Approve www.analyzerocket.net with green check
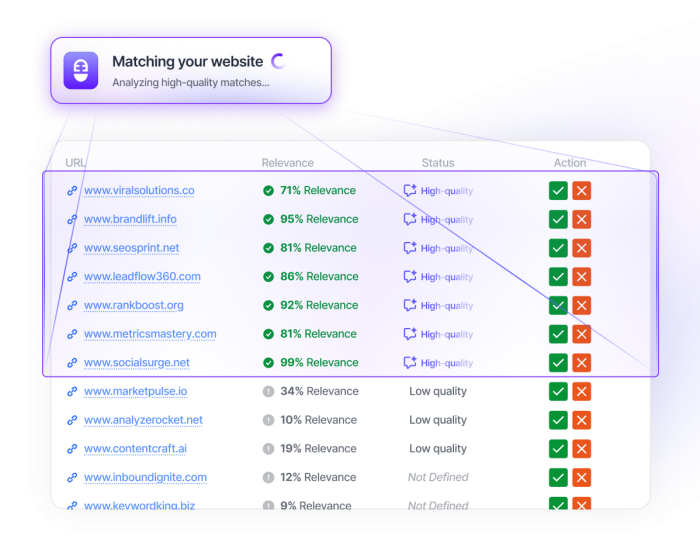 click(558, 420)
